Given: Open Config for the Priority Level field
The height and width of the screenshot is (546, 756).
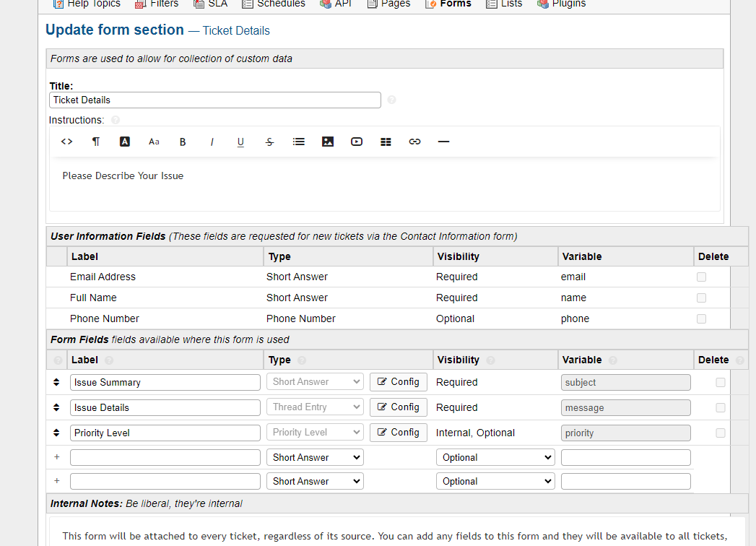Looking at the screenshot, I should 398,433.
